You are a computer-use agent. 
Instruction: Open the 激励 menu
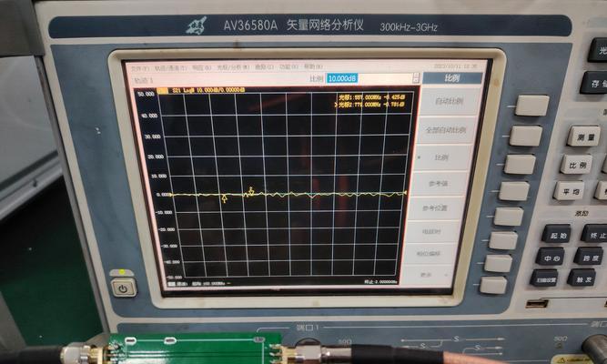[x=265, y=67]
